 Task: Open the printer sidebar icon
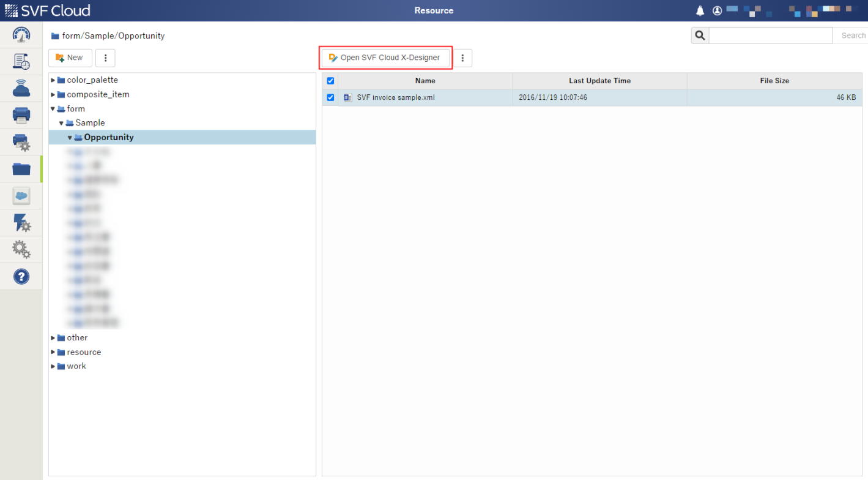(21, 115)
